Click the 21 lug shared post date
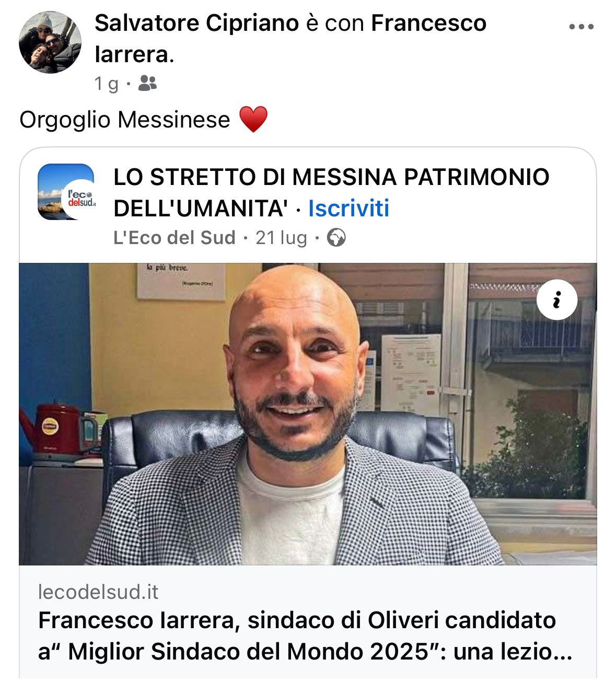The height and width of the screenshot is (682, 616). click(x=281, y=238)
